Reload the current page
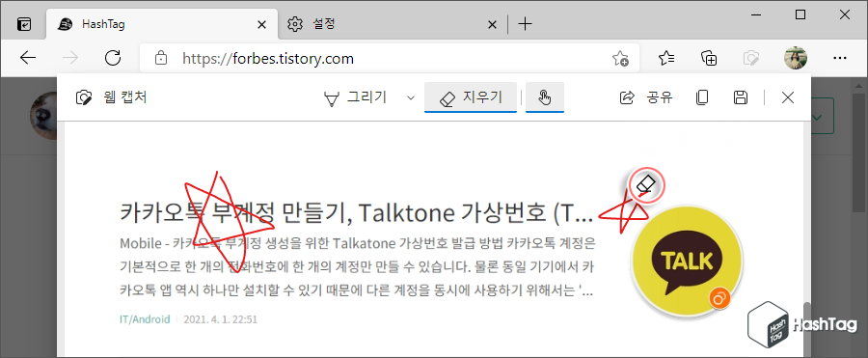 (x=113, y=58)
